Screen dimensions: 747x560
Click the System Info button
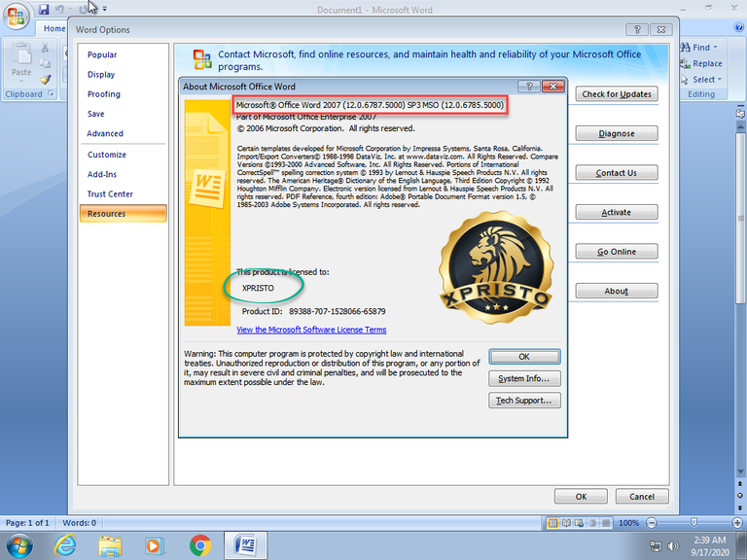[x=524, y=378]
